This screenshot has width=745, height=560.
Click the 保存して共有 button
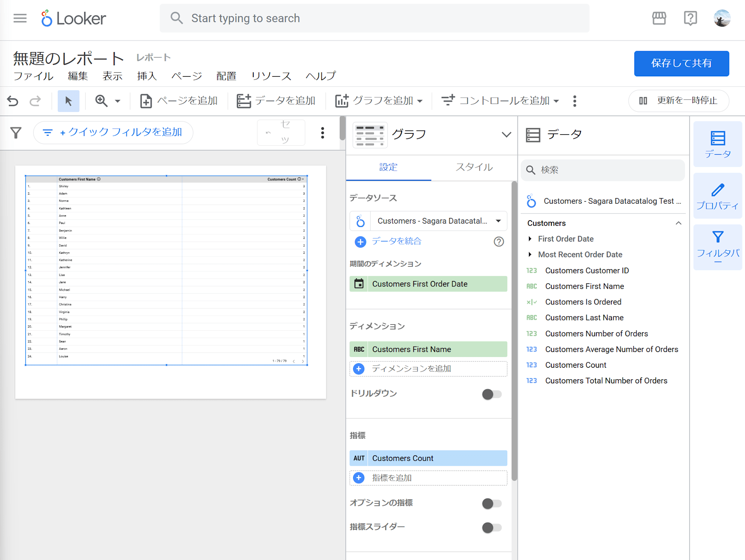[682, 63]
